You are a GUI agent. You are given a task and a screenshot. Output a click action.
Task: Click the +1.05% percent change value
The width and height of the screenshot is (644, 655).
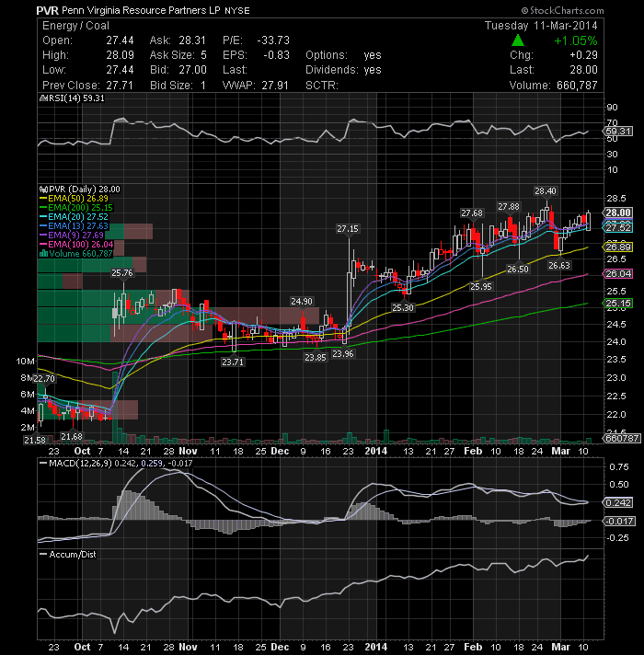(x=576, y=40)
